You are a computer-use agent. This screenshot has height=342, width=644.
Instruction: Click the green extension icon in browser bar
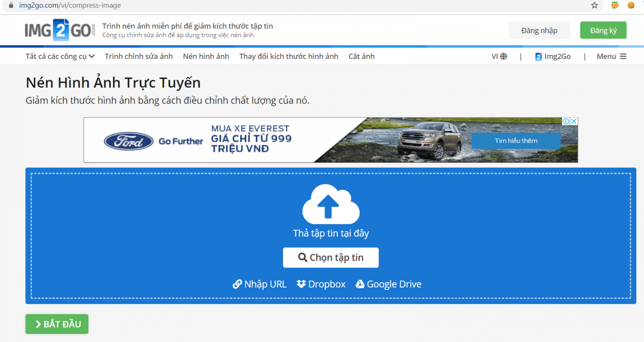pos(615,5)
